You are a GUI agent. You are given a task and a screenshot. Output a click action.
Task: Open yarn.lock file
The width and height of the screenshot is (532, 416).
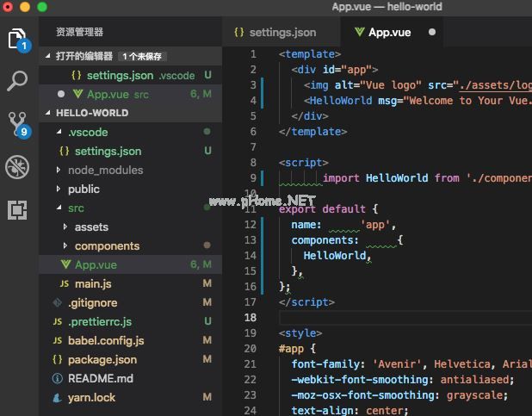tap(131, 397)
